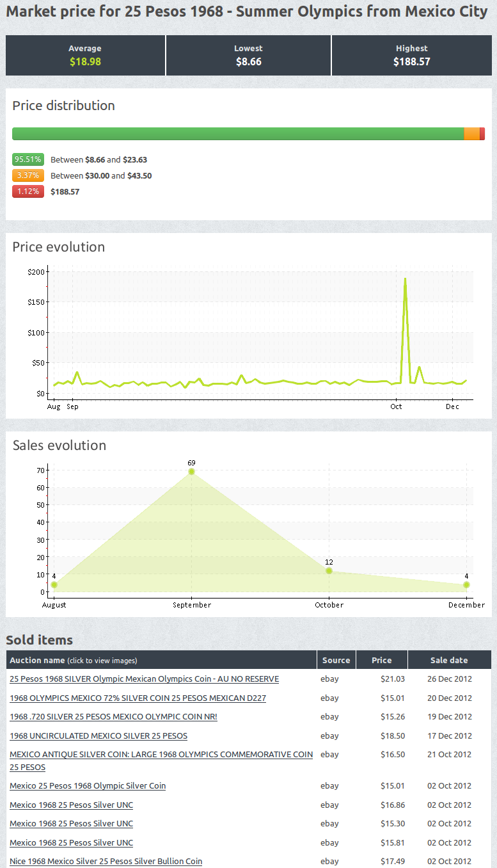Viewport: 497px width, 868px height.
Task: Open the '1968 .720 SILVER 25 PESOS MEXICO OLYMPIC COIN NR!' link
Action: (x=113, y=716)
